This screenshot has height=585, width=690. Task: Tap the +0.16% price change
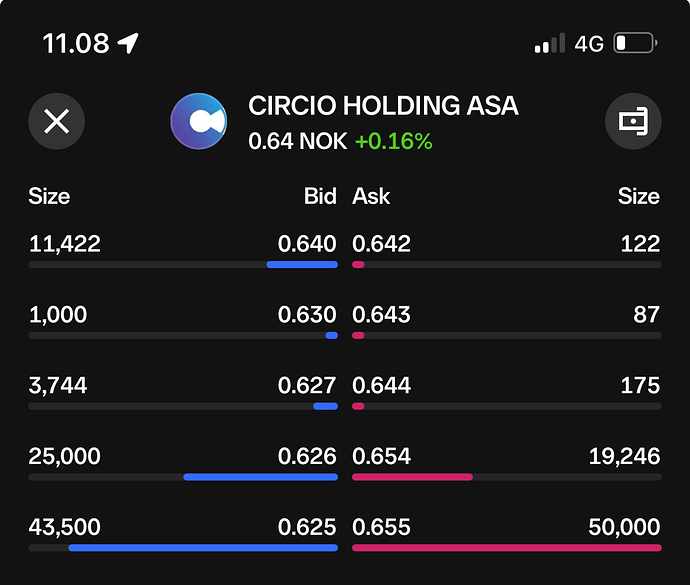[x=393, y=141]
